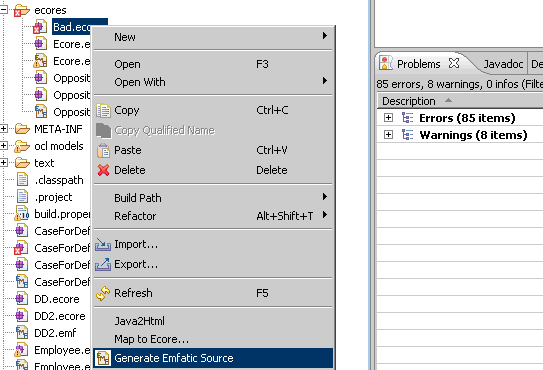Image resolution: width=543 pixels, height=370 pixels.
Task: Select the DD.ecore file
Action: point(57,299)
